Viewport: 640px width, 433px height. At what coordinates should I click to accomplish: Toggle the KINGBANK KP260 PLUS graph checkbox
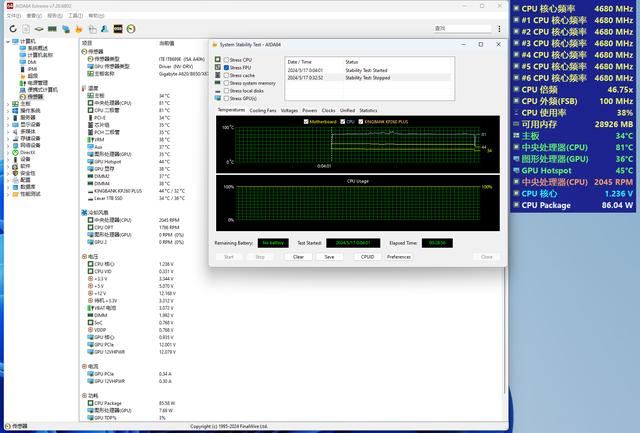point(361,122)
